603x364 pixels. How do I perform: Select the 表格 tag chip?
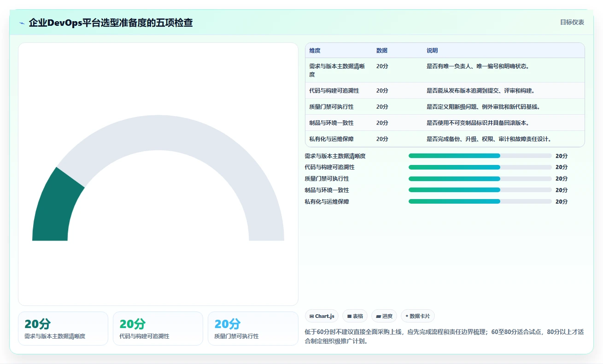click(x=355, y=316)
